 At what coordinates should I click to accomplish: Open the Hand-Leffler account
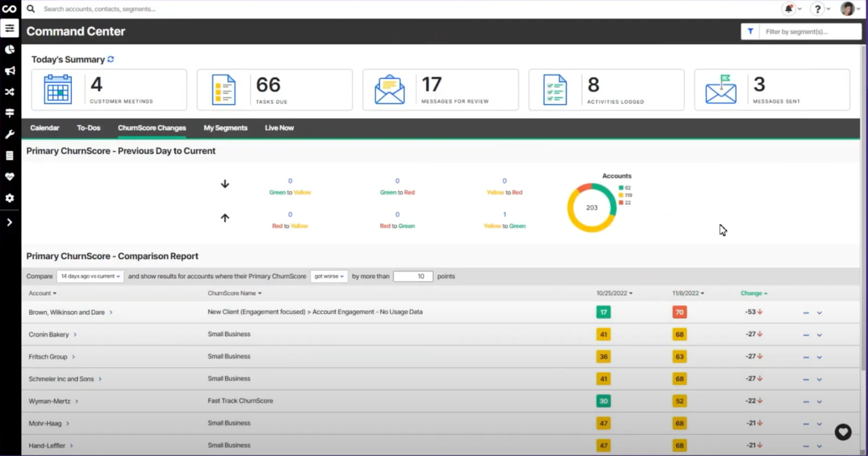(x=47, y=446)
